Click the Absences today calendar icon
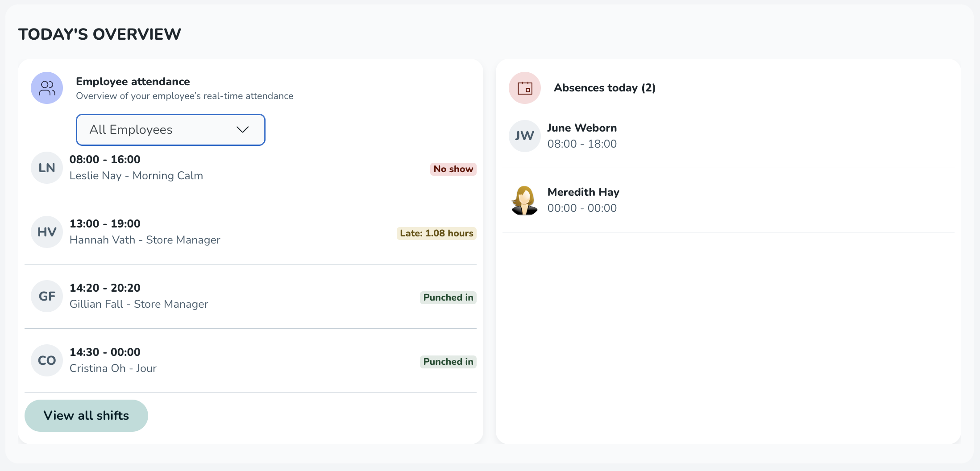 click(525, 88)
